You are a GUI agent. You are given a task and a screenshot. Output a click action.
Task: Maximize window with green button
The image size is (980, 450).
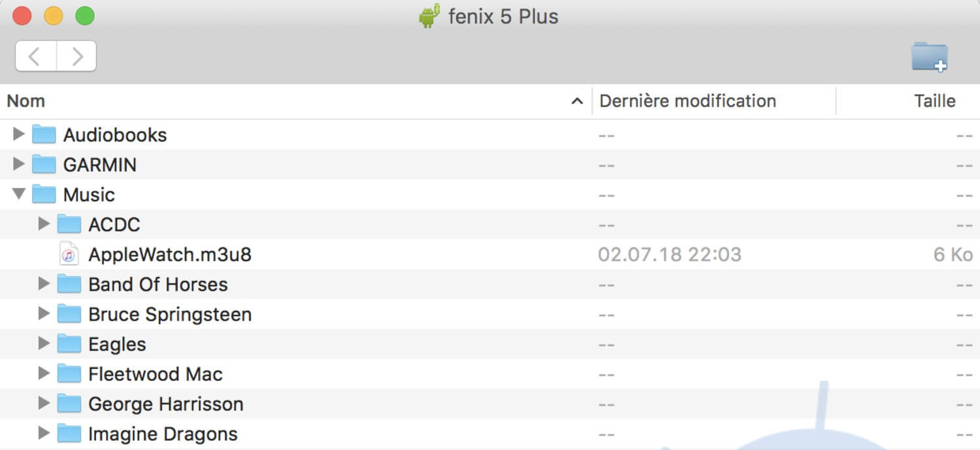[x=85, y=16]
